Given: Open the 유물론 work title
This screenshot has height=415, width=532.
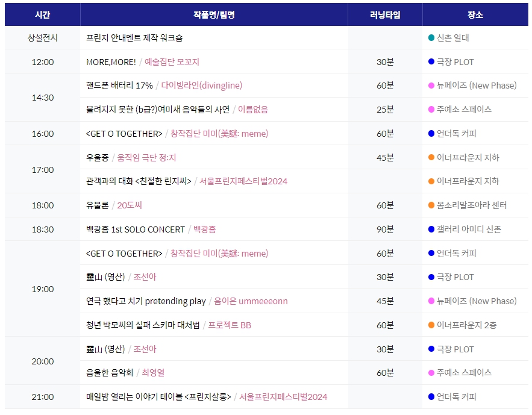Looking at the screenshot, I should tap(98, 205).
